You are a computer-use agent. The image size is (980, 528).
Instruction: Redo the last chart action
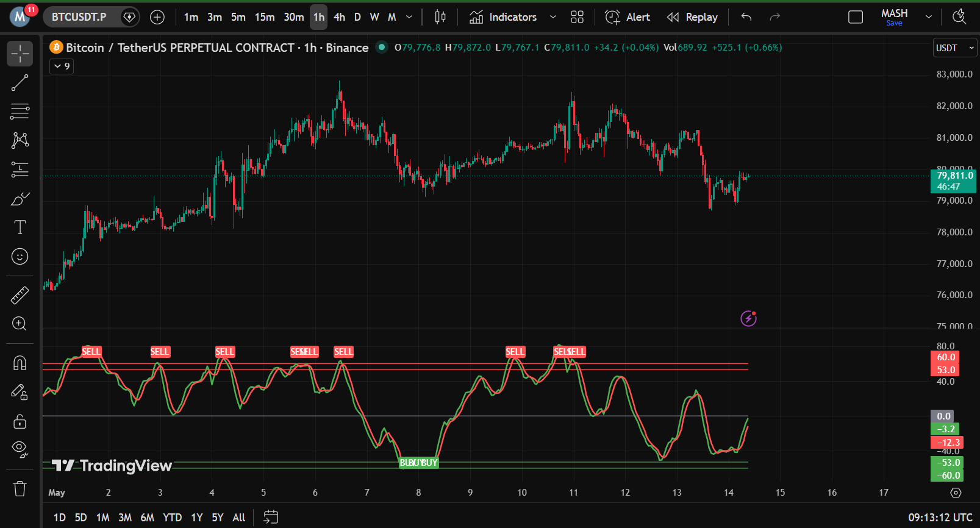pos(774,17)
